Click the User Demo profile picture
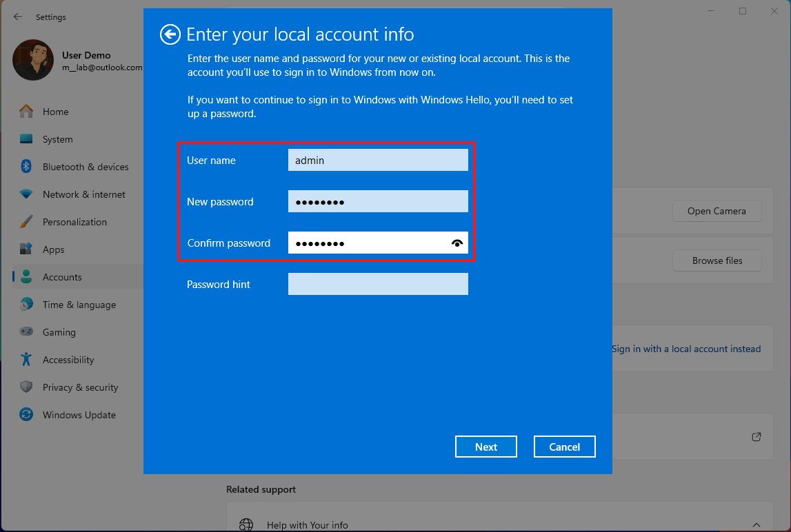This screenshot has height=532, width=791. pyautogui.click(x=32, y=60)
